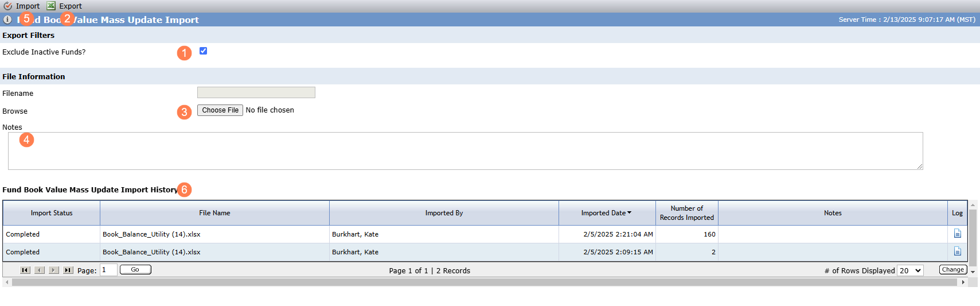Click the horizontal scrollbar track

tap(485, 282)
